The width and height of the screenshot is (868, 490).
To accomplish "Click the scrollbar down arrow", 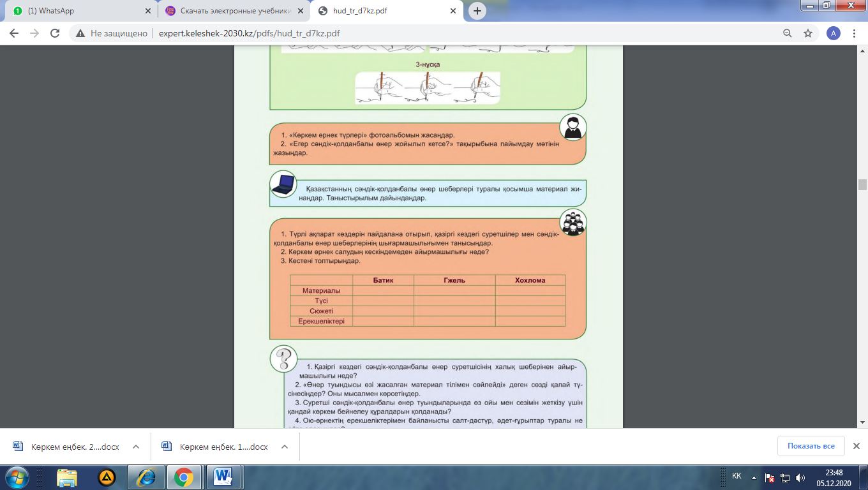I will pyautogui.click(x=862, y=422).
